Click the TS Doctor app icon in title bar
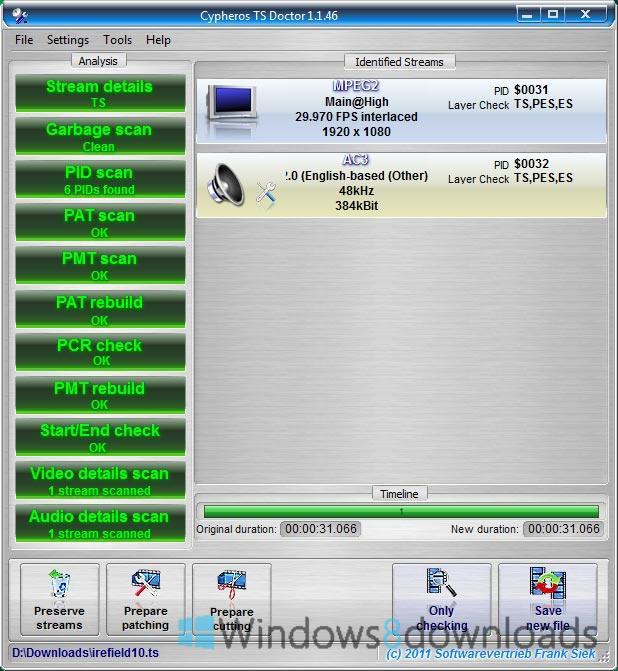The width and height of the screenshot is (618, 671). pos(19,16)
